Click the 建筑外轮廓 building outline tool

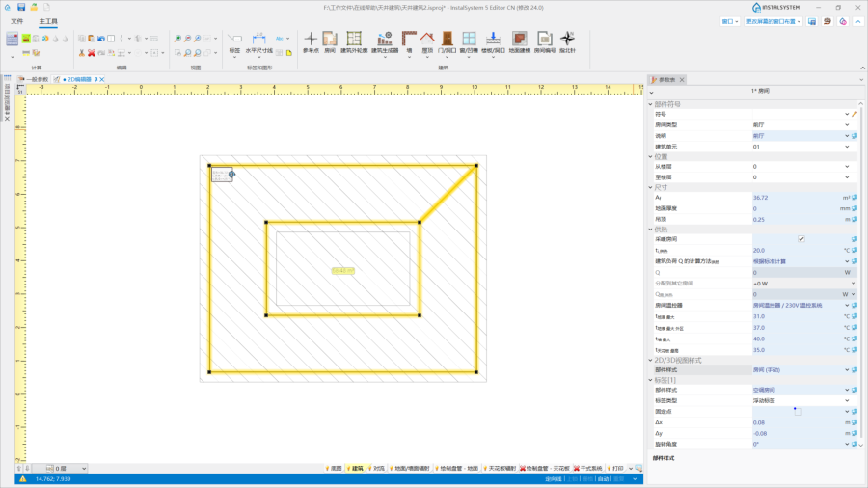tap(354, 41)
